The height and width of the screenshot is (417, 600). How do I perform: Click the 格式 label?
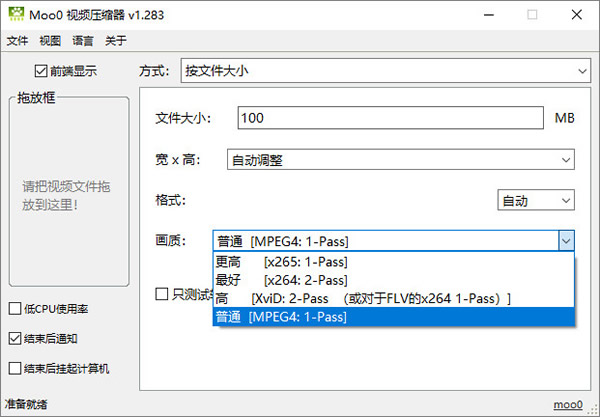pyautogui.click(x=170, y=200)
